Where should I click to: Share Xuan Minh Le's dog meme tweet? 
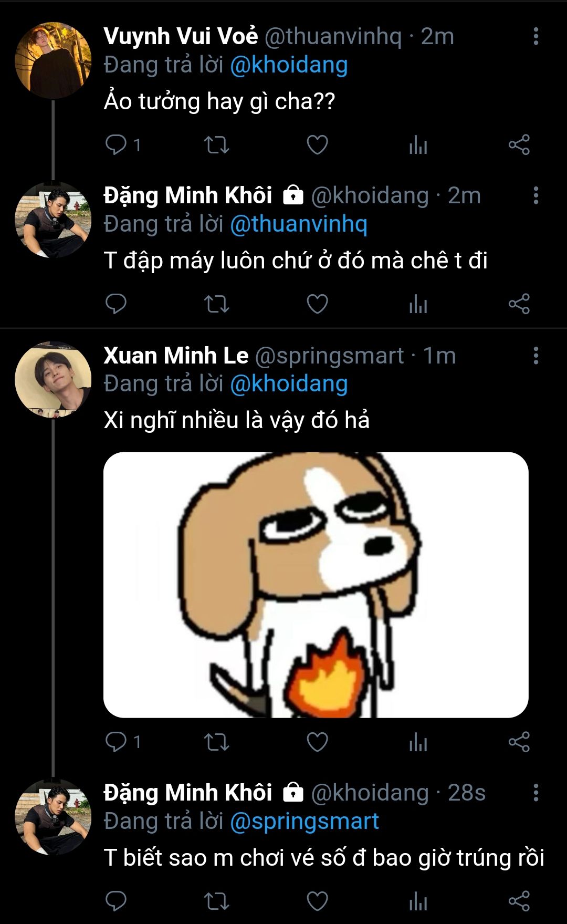point(519,742)
